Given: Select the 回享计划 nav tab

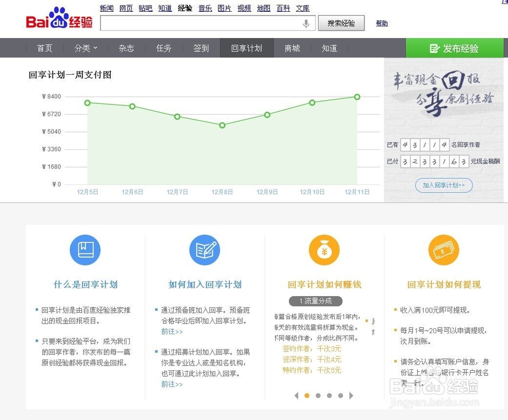Looking at the screenshot, I should [x=247, y=48].
